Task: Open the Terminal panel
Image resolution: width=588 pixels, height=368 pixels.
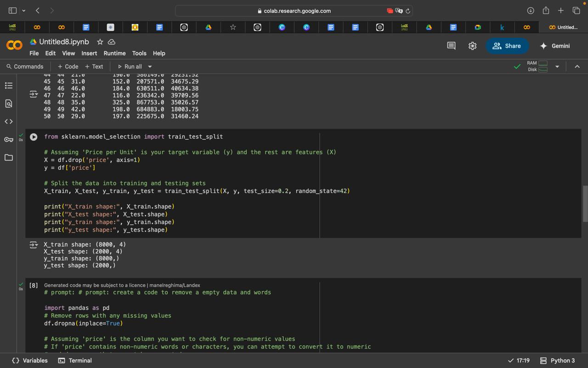Action: coord(75,361)
